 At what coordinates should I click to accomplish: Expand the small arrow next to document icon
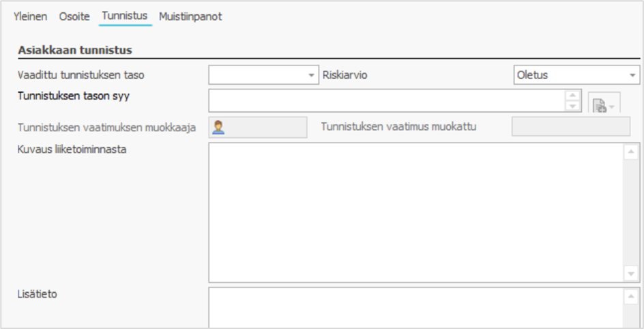612,106
